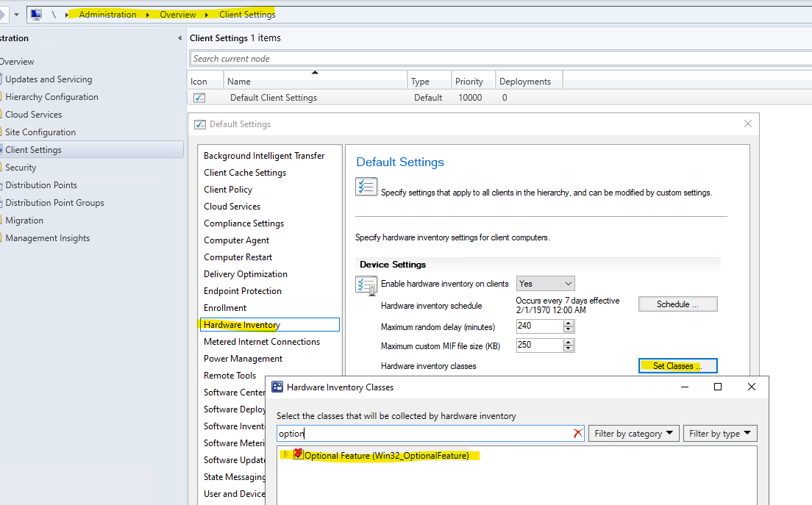Select Remote Tools category
Screen dimensions: 812x505
point(230,376)
